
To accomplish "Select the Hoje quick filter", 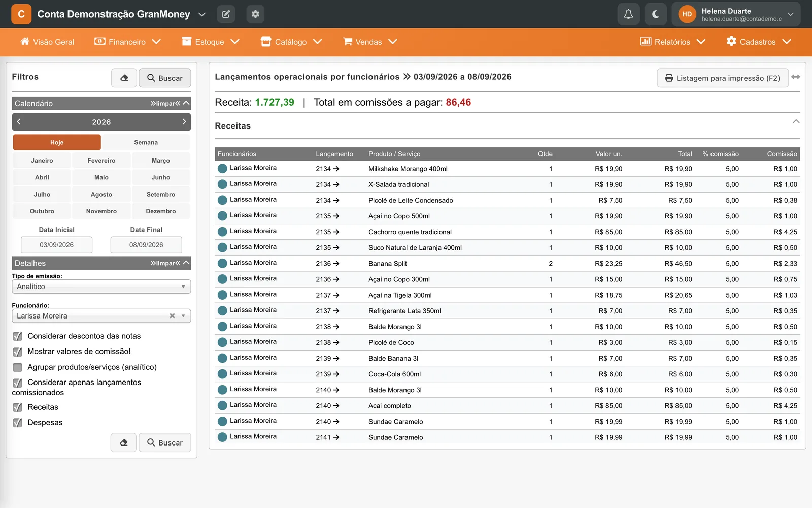I will 57,142.
